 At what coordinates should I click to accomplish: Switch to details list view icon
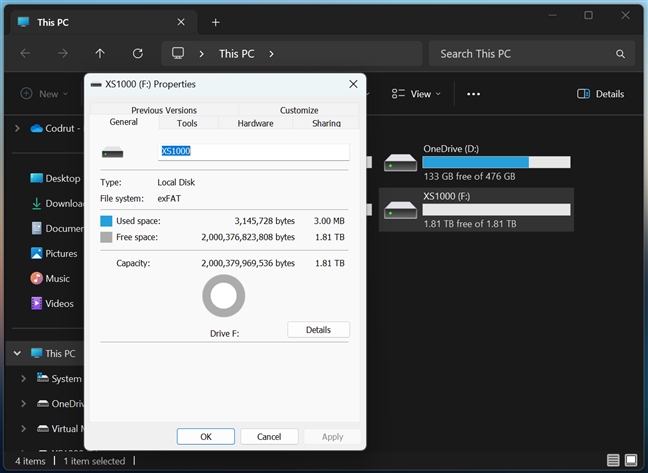[613, 460]
